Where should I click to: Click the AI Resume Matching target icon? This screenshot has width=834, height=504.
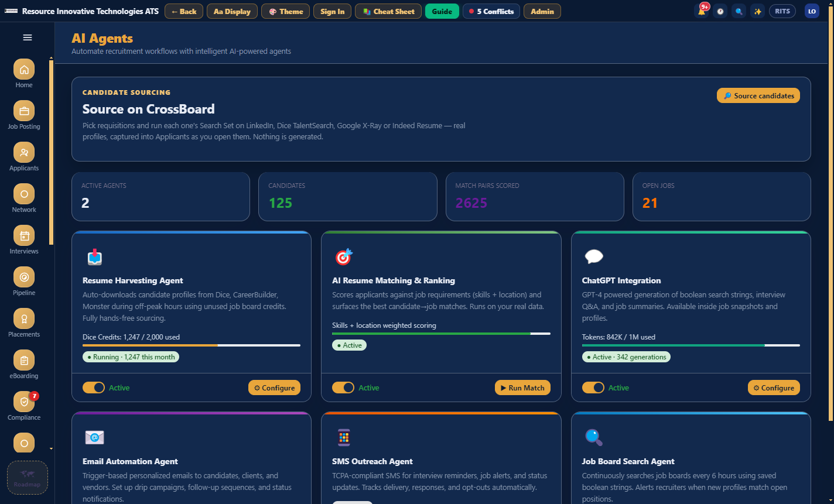tap(344, 257)
